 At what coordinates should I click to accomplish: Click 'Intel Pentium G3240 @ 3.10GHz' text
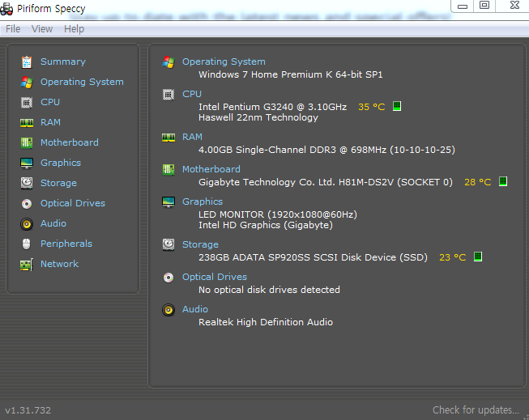(272, 107)
